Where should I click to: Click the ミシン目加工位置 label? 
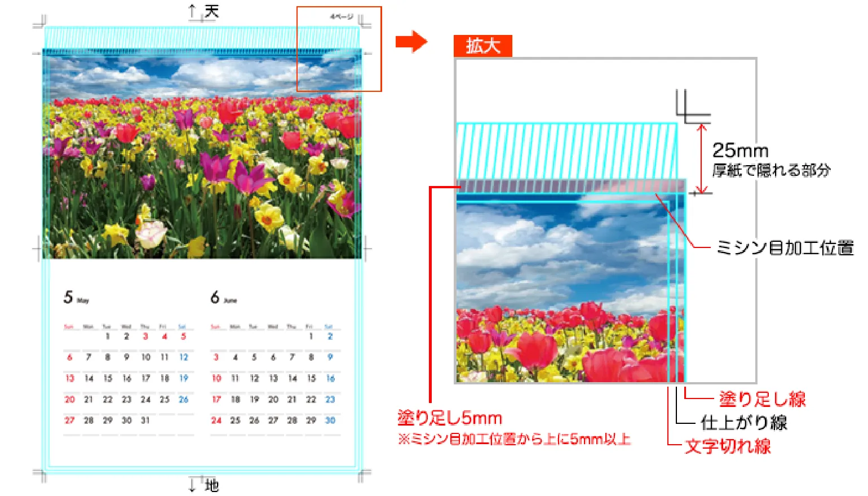tap(784, 247)
